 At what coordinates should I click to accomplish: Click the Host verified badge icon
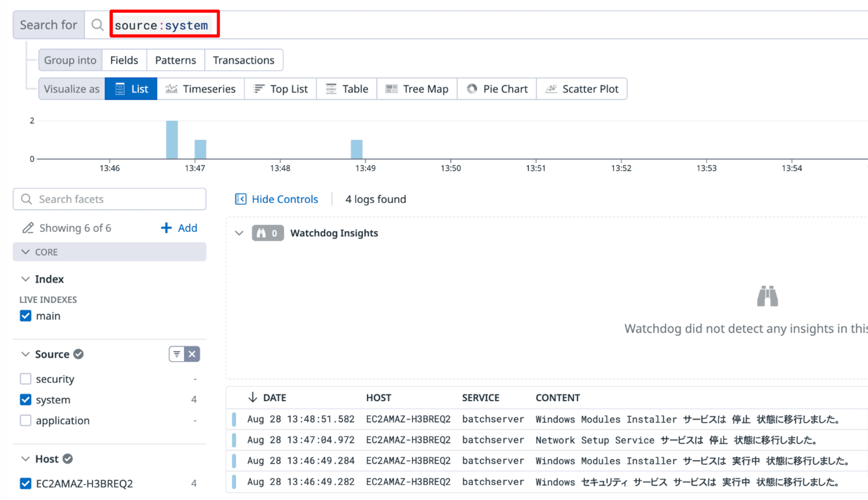(68, 459)
